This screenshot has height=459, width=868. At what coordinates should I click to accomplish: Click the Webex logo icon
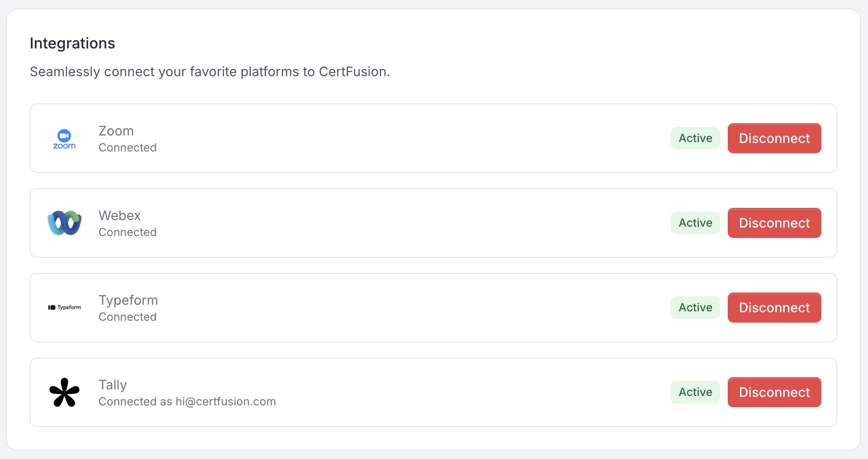click(x=64, y=223)
